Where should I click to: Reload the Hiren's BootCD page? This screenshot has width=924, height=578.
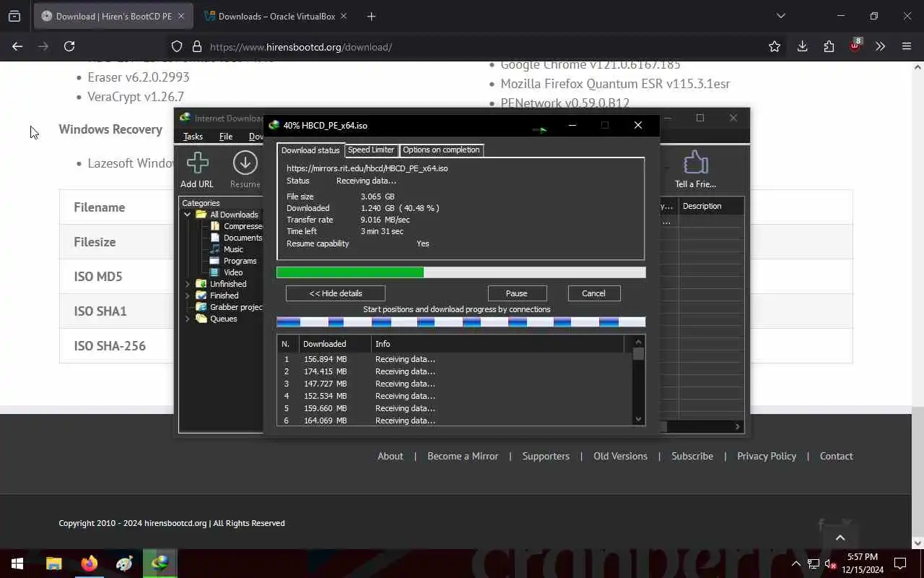(x=69, y=46)
